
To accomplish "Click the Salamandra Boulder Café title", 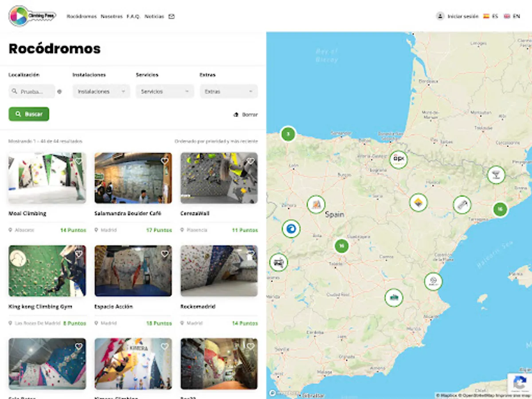I will 128,213.
